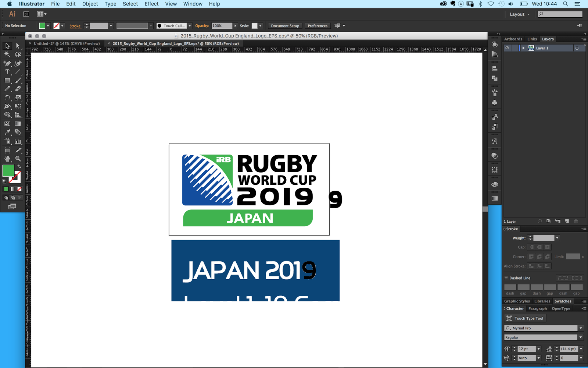This screenshot has width=588, height=368.
Task: Open the Symbols panel icon
Action: (495, 103)
